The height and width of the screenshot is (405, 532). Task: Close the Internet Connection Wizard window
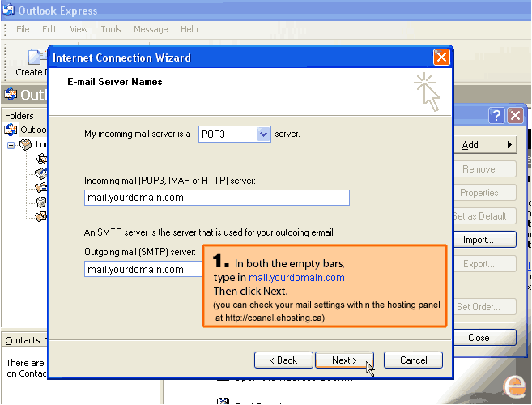[x=441, y=57]
